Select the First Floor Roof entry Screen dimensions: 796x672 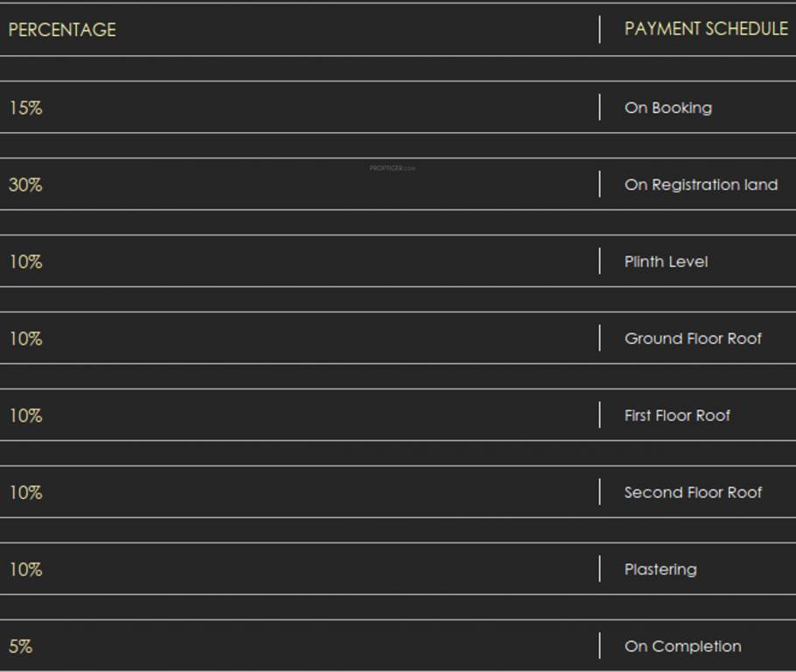[x=677, y=416]
